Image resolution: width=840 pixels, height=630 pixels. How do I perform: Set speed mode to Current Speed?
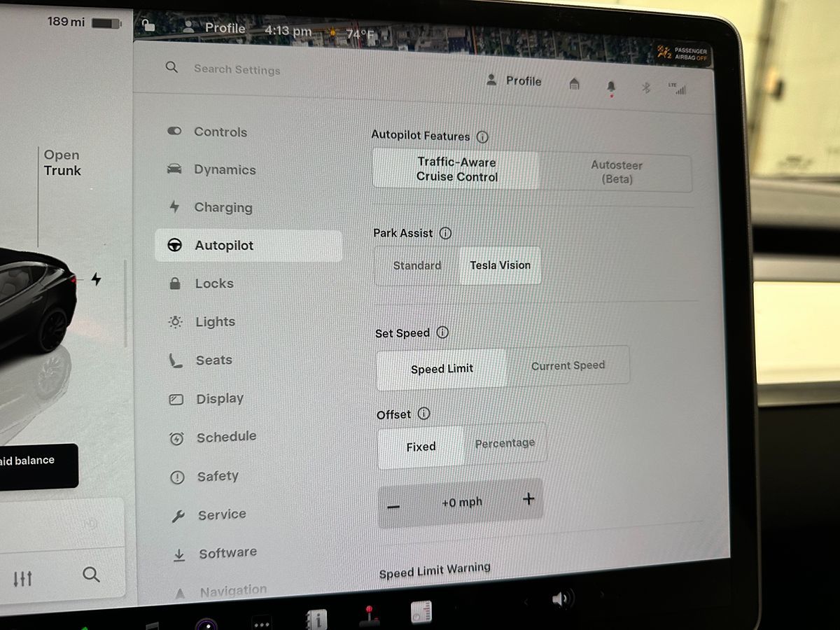tap(568, 365)
